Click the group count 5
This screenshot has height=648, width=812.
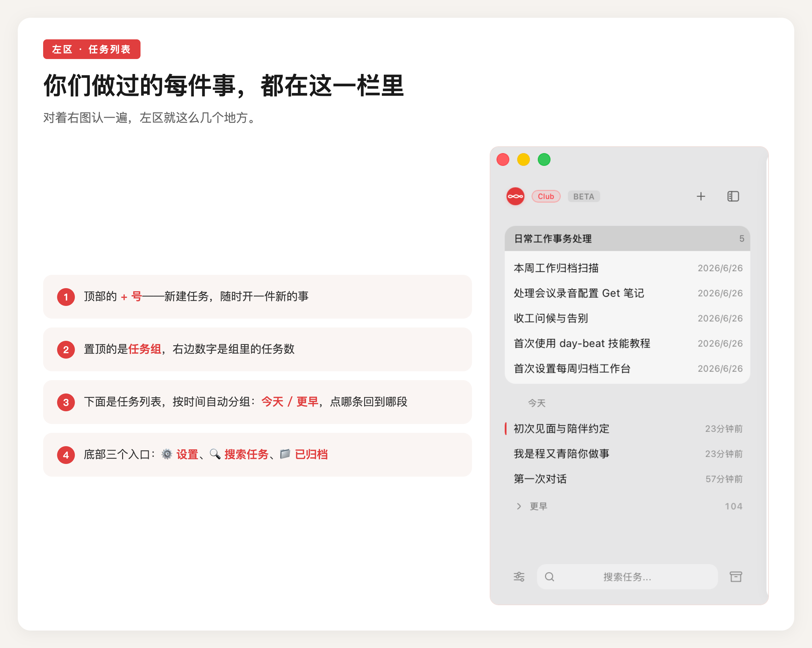[x=741, y=239]
